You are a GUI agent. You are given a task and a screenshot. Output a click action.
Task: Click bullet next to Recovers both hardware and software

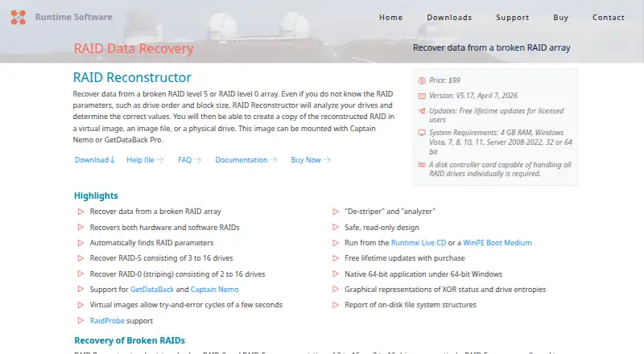pyautogui.click(x=80, y=227)
